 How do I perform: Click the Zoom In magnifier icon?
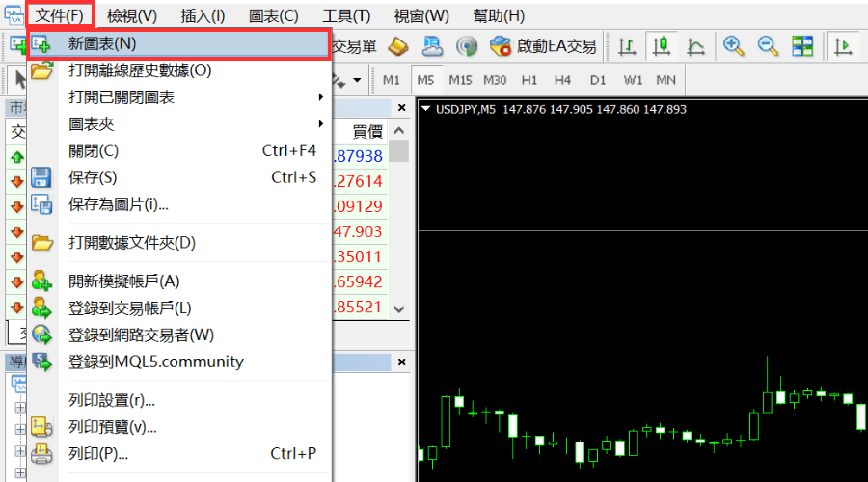click(734, 46)
